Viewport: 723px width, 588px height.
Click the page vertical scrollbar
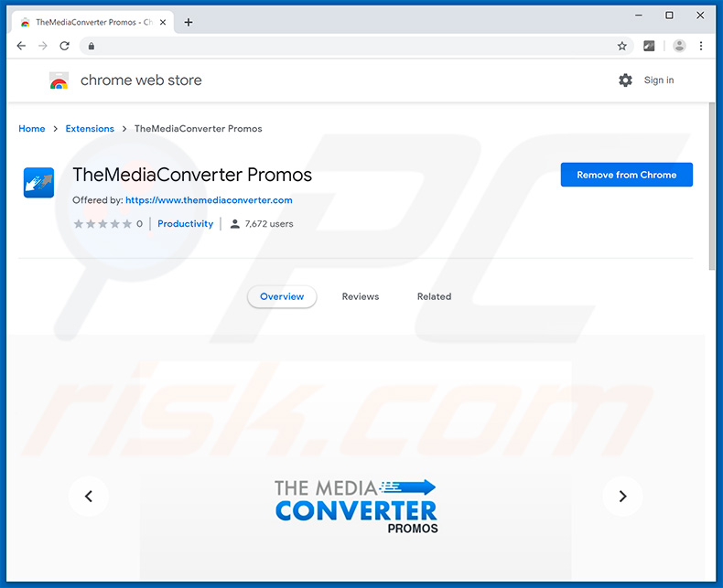coord(712,187)
